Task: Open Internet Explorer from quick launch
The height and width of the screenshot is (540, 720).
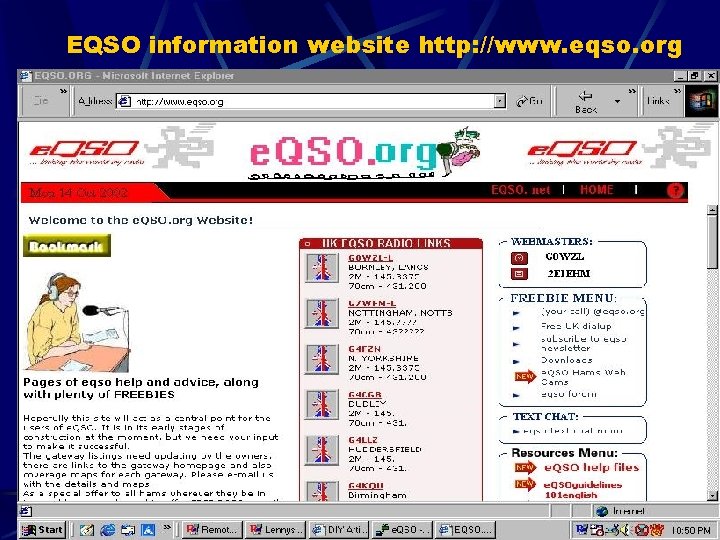Action: click(107, 530)
